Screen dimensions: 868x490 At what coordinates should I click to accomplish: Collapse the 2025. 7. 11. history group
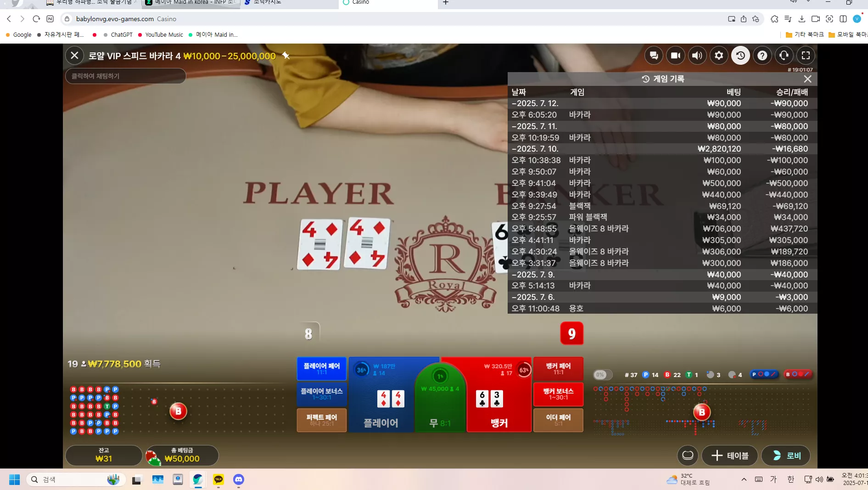pos(662,126)
